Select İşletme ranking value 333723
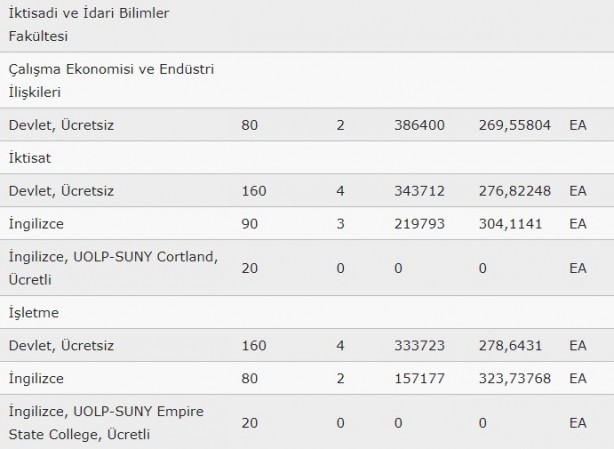The width and height of the screenshot is (614, 449). pyautogui.click(x=419, y=346)
